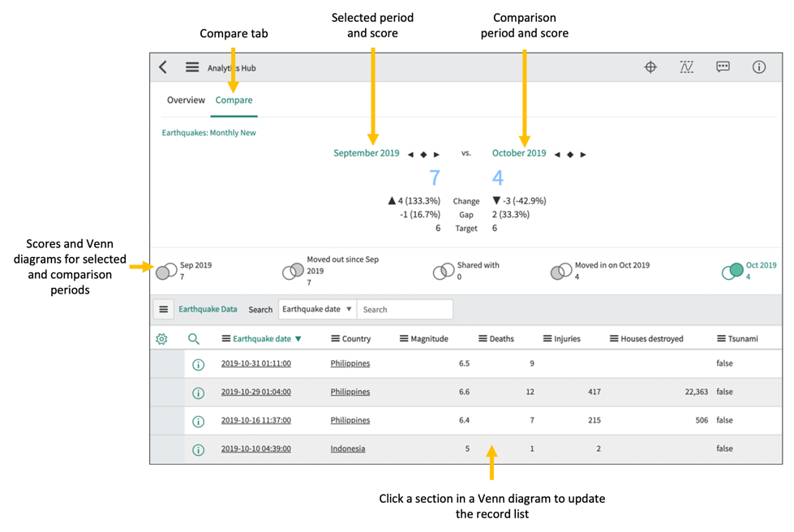Open the Analytics Hub hamburger menu
Viewport: 794px width, 532px height.
coord(191,67)
